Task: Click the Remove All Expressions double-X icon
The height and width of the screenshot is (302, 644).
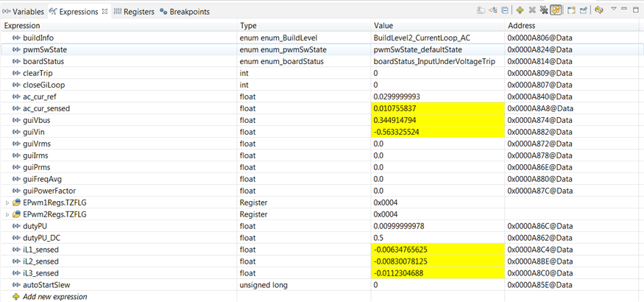Action: coord(544,11)
